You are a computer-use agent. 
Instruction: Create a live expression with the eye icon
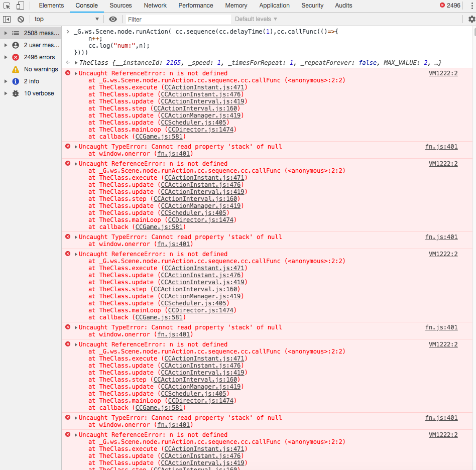point(113,19)
